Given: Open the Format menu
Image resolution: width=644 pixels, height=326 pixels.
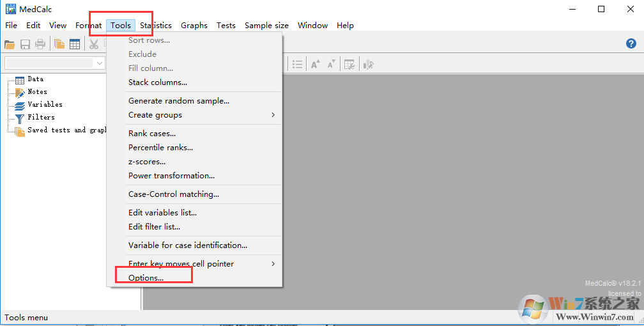Looking at the screenshot, I should 88,26.
